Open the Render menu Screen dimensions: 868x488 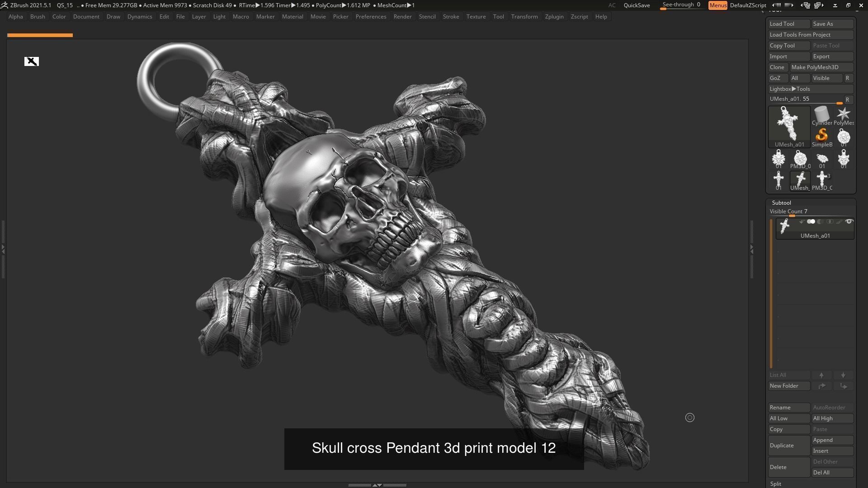pos(402,17)
